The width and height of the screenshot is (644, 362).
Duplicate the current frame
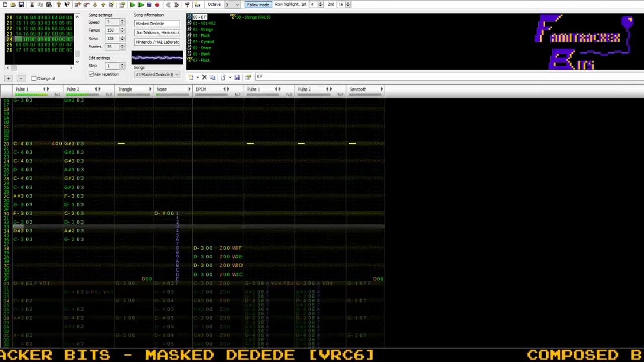coord(111,5)
